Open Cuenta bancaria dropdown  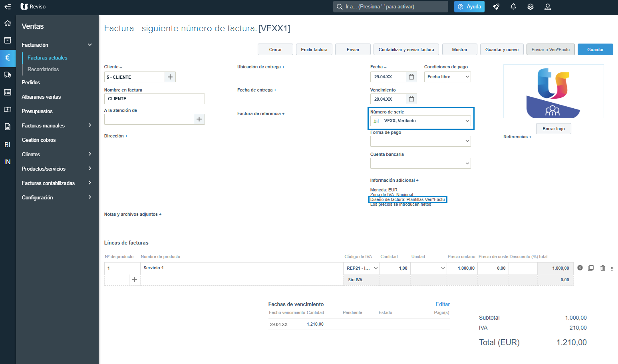click(x=421, y=163)
